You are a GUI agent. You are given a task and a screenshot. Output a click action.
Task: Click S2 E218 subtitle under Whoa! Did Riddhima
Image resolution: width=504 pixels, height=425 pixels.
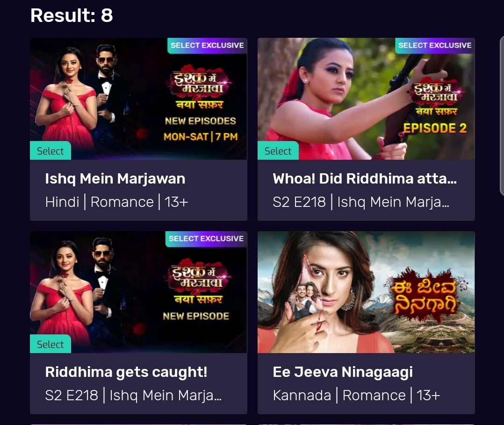point(360,202)
